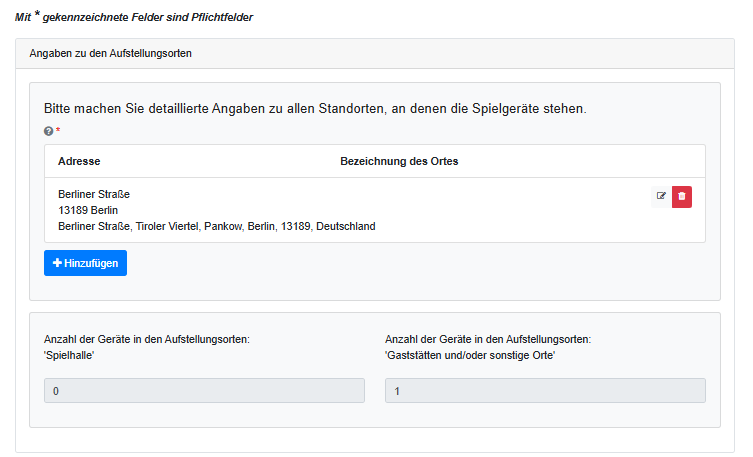Click the large asterisk in the Pflichtfelder notice
753x457 pixels.
tap(37, 16)
